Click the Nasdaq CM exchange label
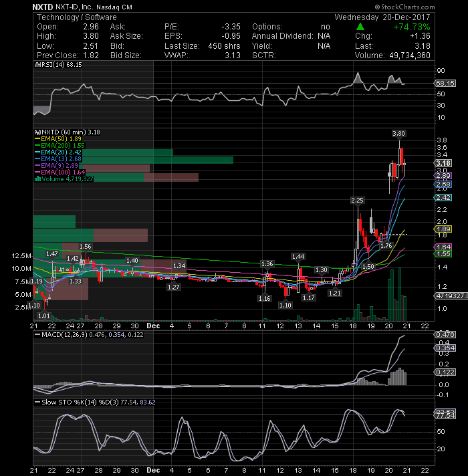The height and width of the screenshot is (476, 468). [114, 7]
